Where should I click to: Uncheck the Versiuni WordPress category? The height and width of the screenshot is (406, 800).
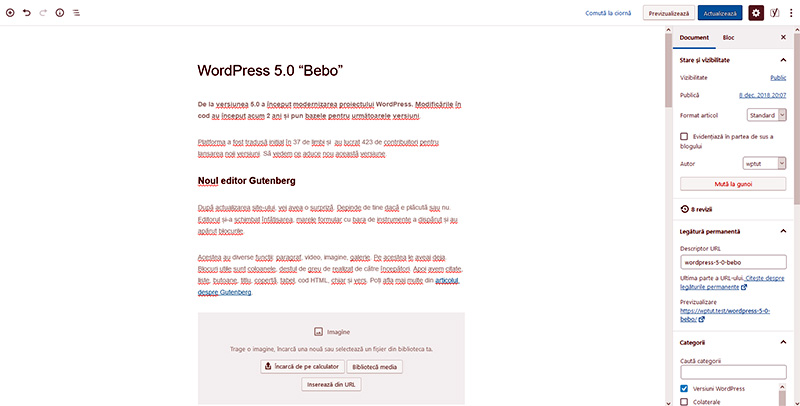(684, 388)
